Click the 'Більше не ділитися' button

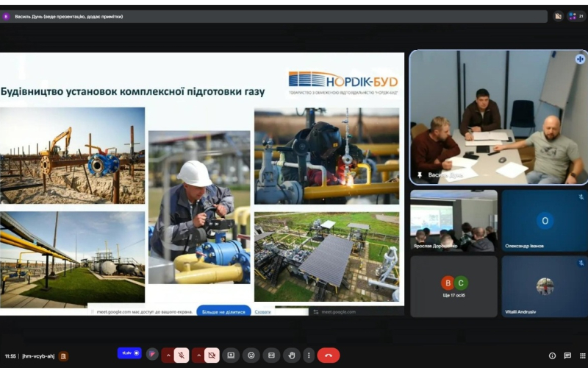(223, 311)
